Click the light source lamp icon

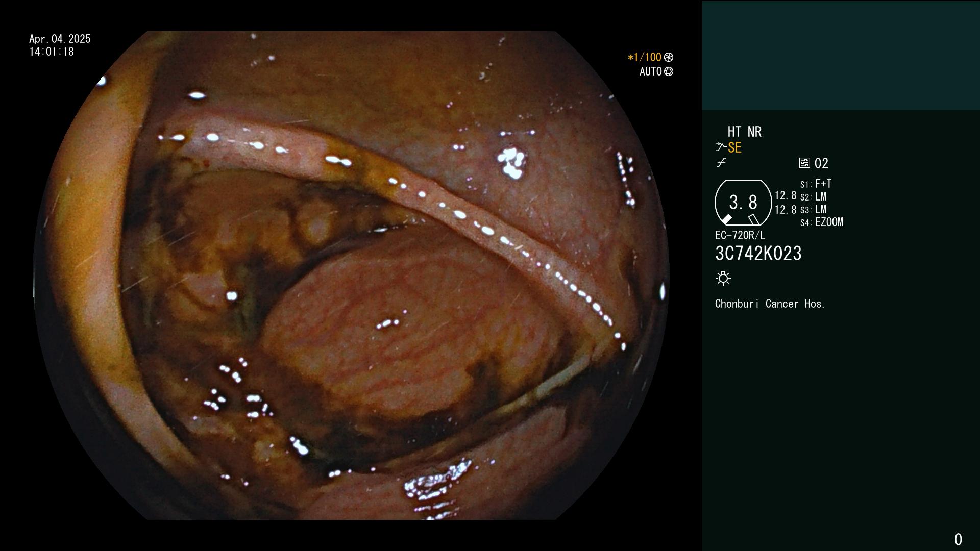tap(723, 278)
